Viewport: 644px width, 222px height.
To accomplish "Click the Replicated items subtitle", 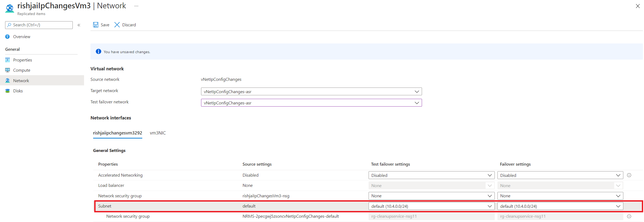I will point(31,14).
